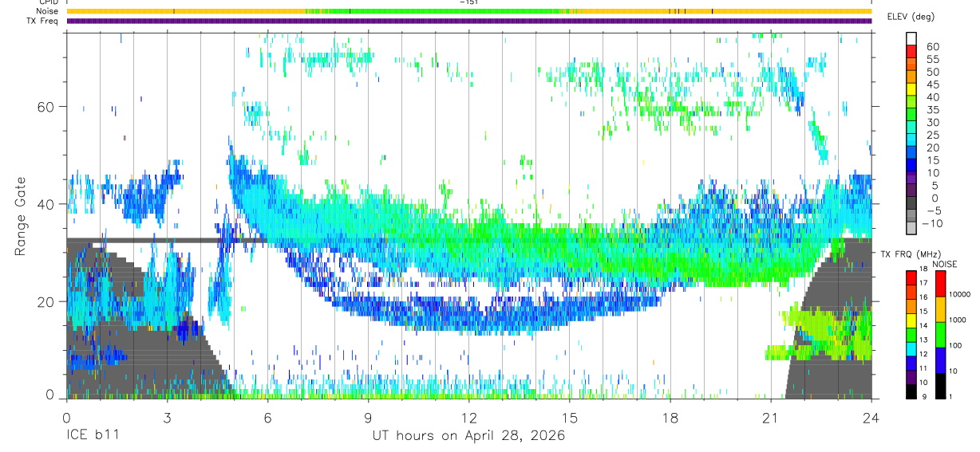
Task: Click the '18' tick label on the UT hours axis
Action: coord(670,417)
